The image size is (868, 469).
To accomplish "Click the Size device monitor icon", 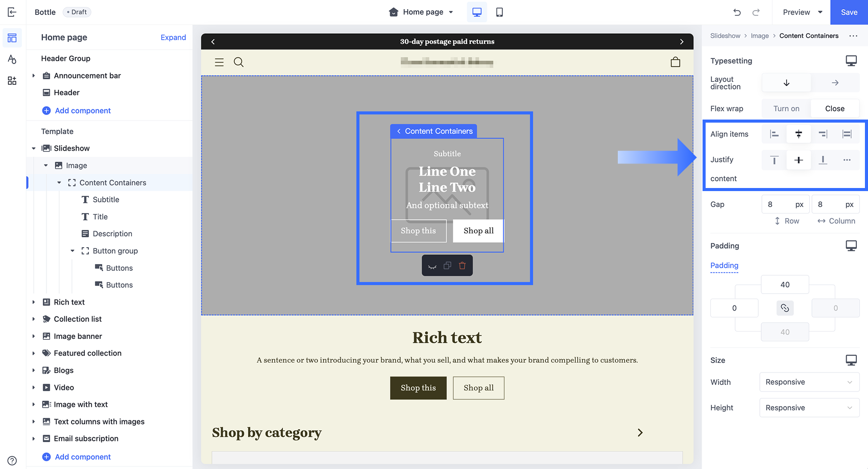I will (x=851, y=360).
